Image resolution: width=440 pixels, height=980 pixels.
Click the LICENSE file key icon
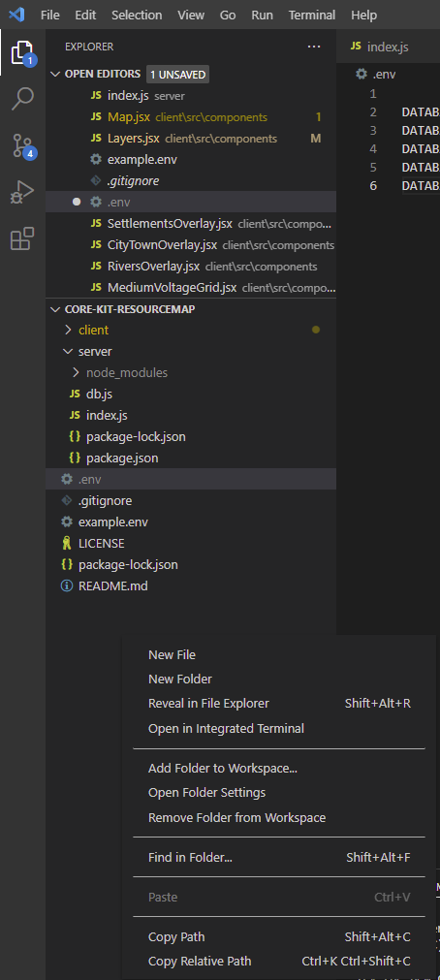coord(67,543)
